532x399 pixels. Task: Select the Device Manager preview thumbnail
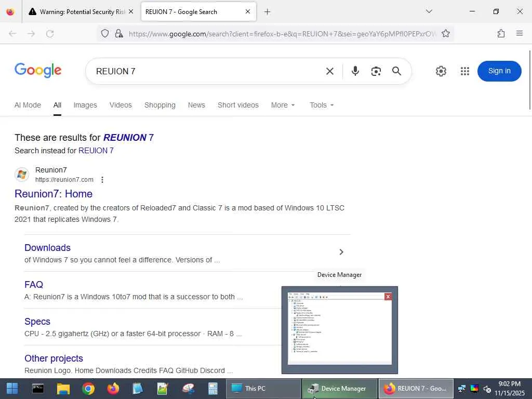click(x=340, y=330)
